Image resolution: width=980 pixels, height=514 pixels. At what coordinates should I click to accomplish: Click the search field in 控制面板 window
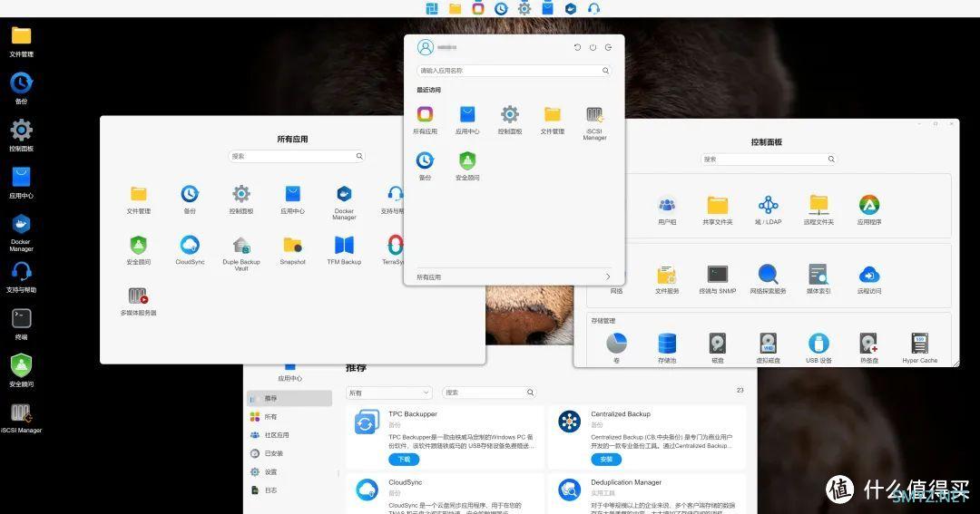769,160
